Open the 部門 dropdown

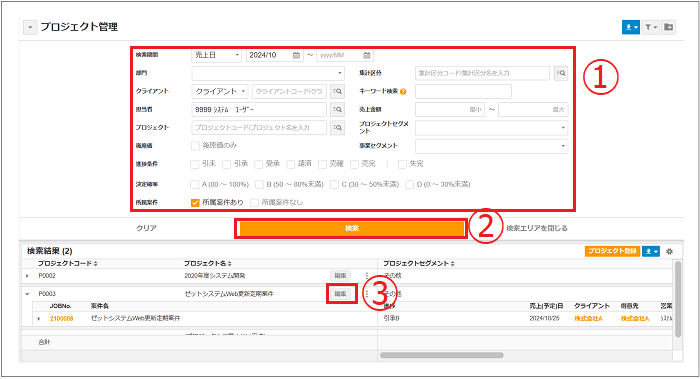pos(268,73)
